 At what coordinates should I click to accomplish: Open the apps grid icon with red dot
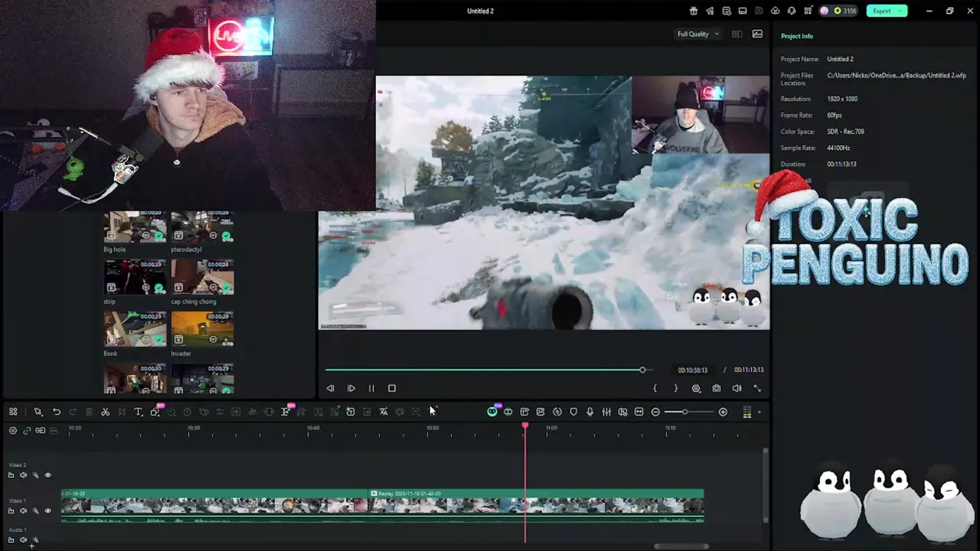[808, 11]
